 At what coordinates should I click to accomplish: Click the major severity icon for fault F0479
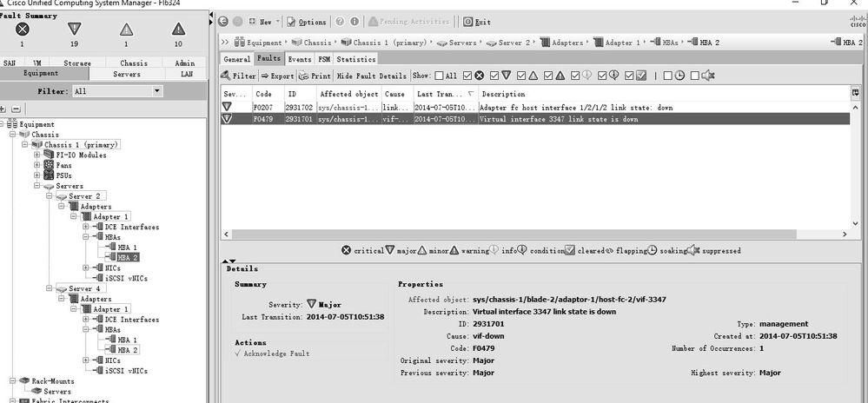point(227,118)
